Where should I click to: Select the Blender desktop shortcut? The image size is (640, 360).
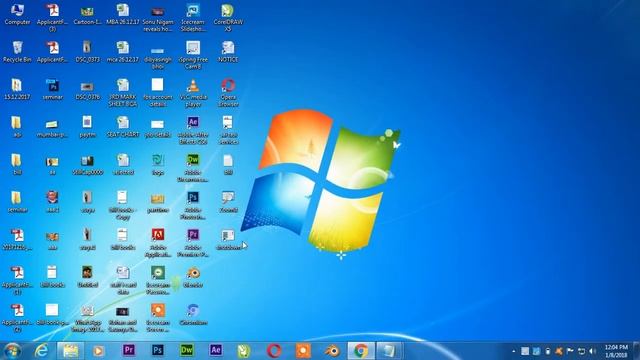[193, 277]
